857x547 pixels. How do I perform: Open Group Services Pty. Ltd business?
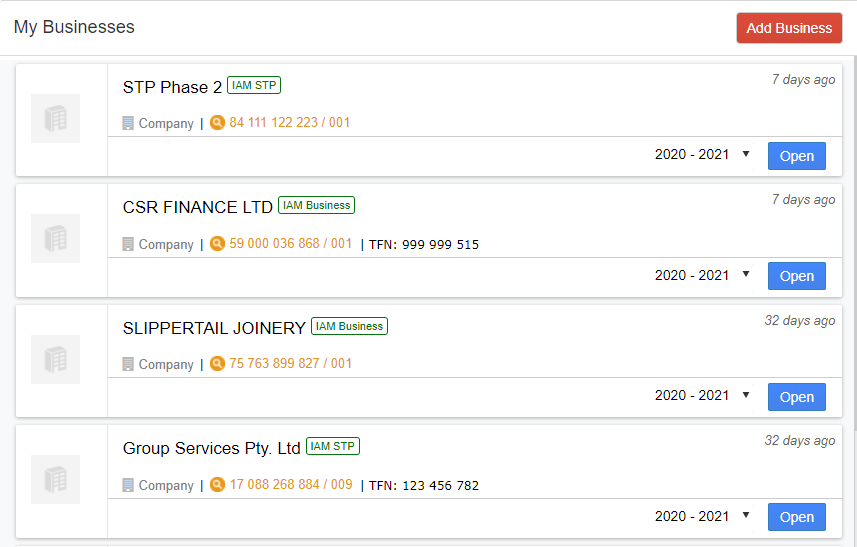pyautogui.click(x=796, y=517)
